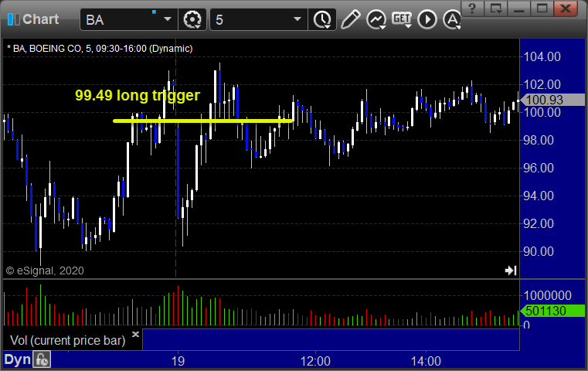Maximize the chart window
The image size is (588, 371).
click(x=542, y=9)
